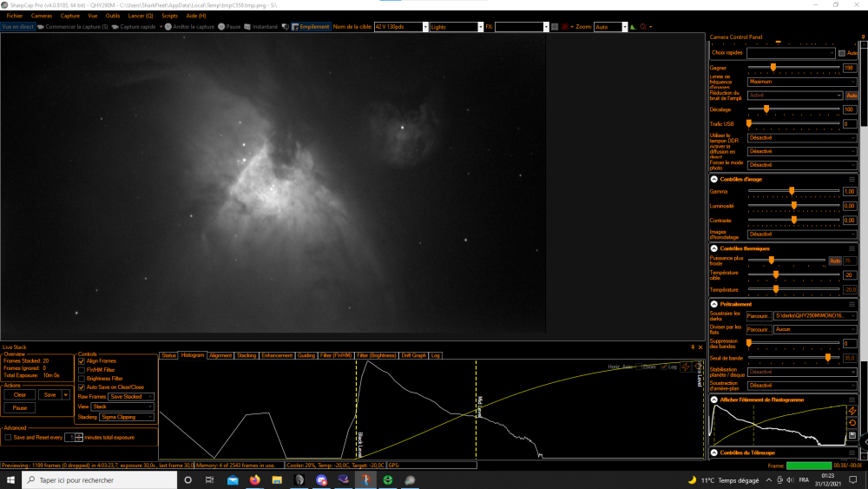Close the Live Stack panel

700,347
